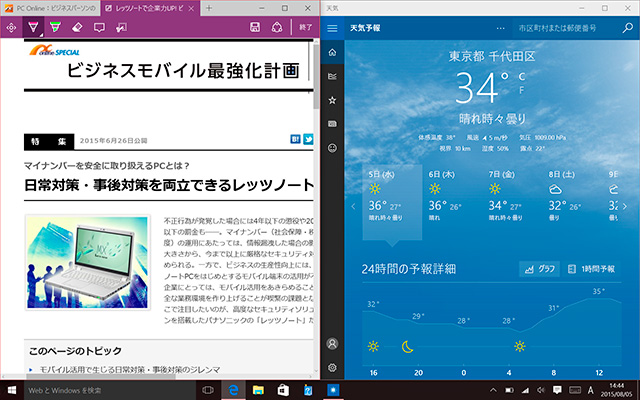This screenshot has height=400, width=640.
Task: Select the 7日 (金) forecast card
Action: (x=512, y=202)
